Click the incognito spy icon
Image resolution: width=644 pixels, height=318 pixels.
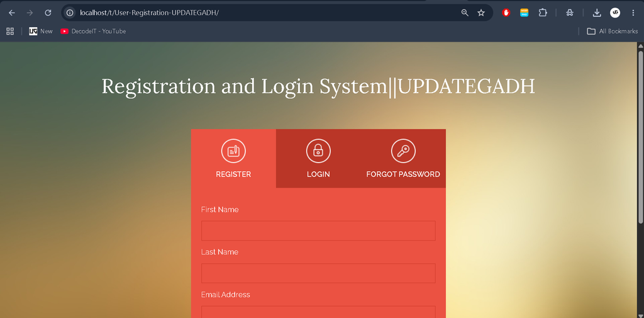(569, 13)
